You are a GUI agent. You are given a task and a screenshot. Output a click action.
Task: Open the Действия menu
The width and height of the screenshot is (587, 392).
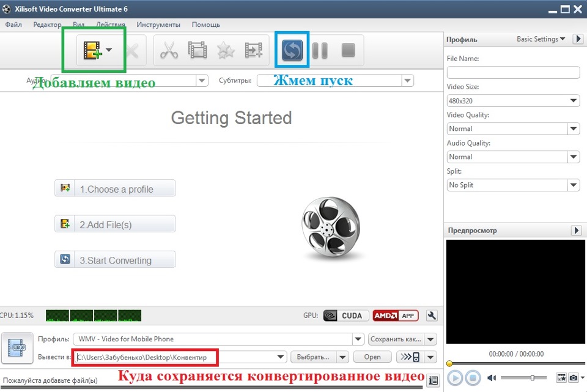pyautogui.click(x=111, y=24)
